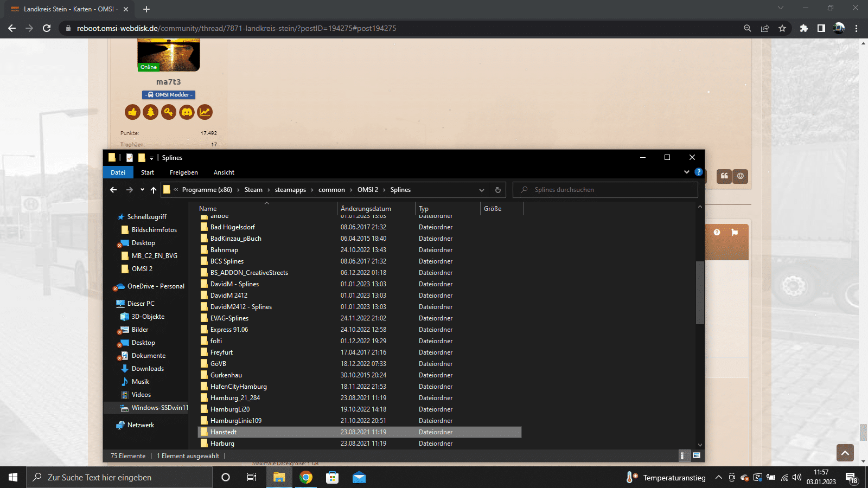Click the Up one level arrow in Explorer

154,190
